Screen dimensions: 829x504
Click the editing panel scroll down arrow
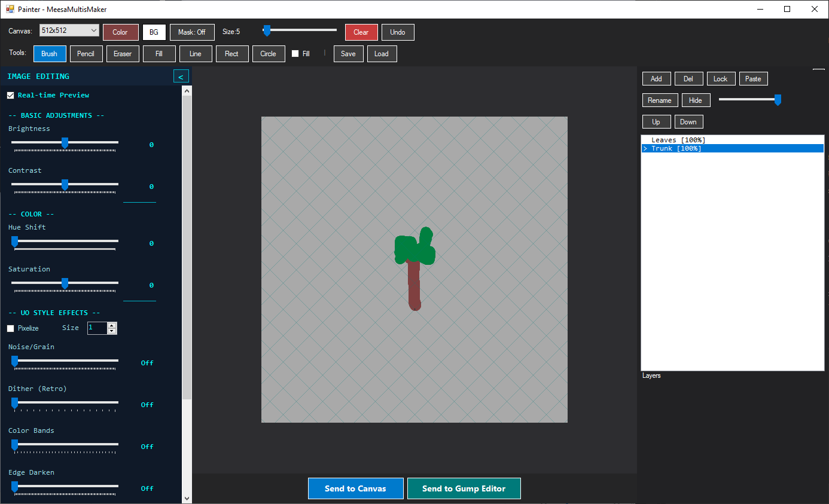[187, 498]
